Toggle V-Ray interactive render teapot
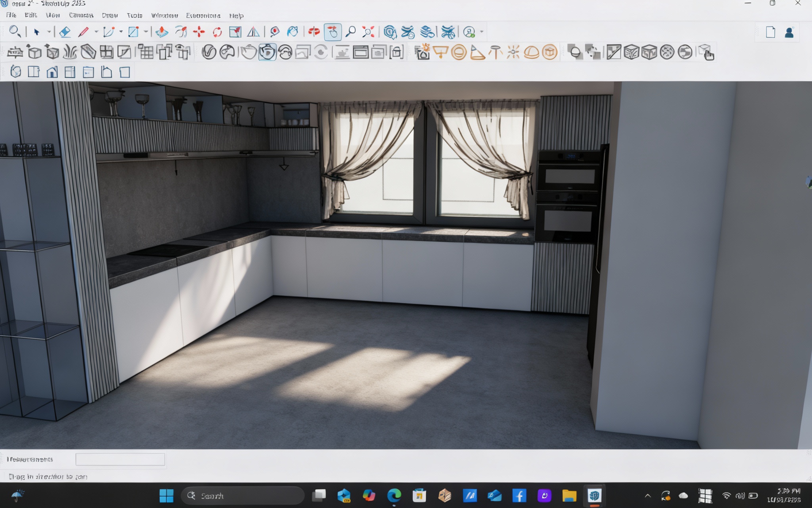Viewport: 812px width, 508px height. coord(267,52)
